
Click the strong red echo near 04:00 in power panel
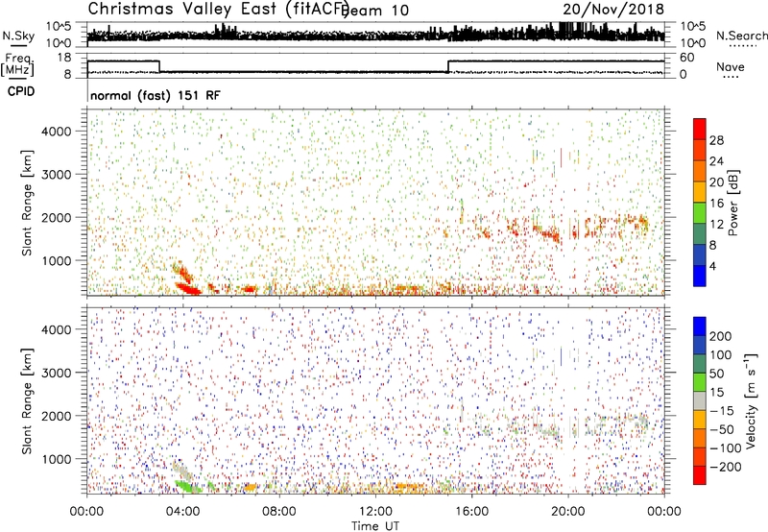tap(188, 288)
